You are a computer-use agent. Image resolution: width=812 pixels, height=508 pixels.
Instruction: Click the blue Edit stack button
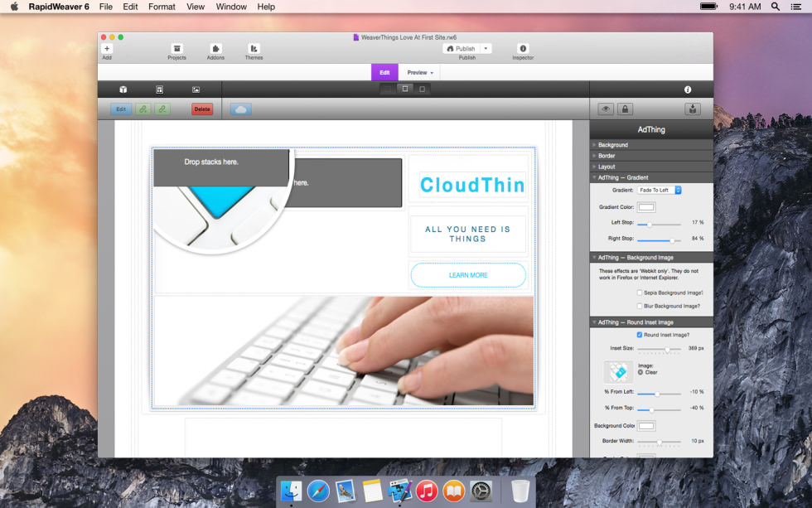click(x=121, y=109)
